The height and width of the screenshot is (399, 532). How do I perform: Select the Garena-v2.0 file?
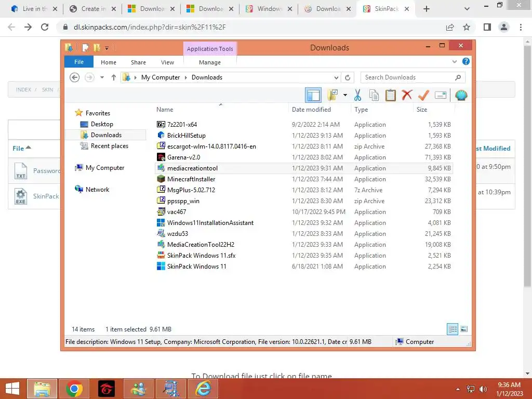[x=183, y=157]
